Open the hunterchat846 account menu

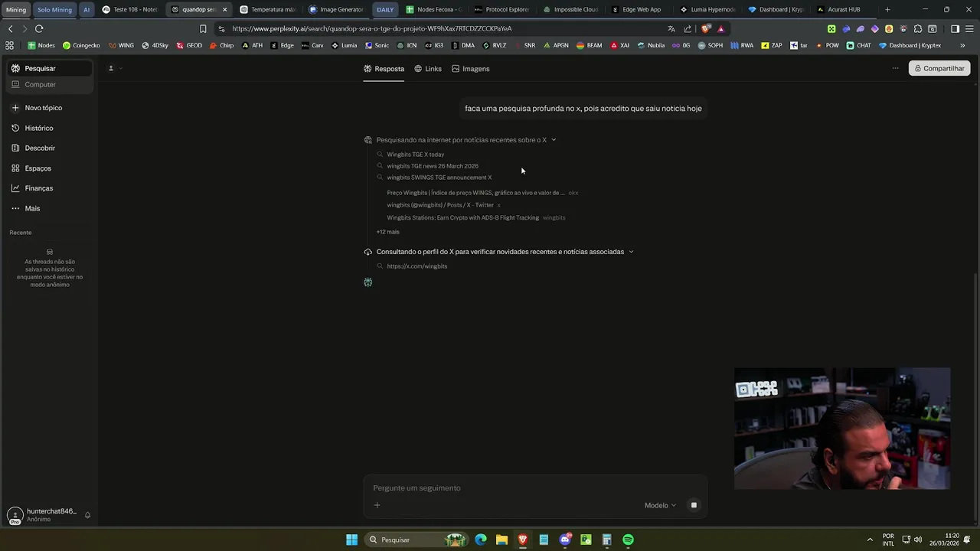(42, 515)
